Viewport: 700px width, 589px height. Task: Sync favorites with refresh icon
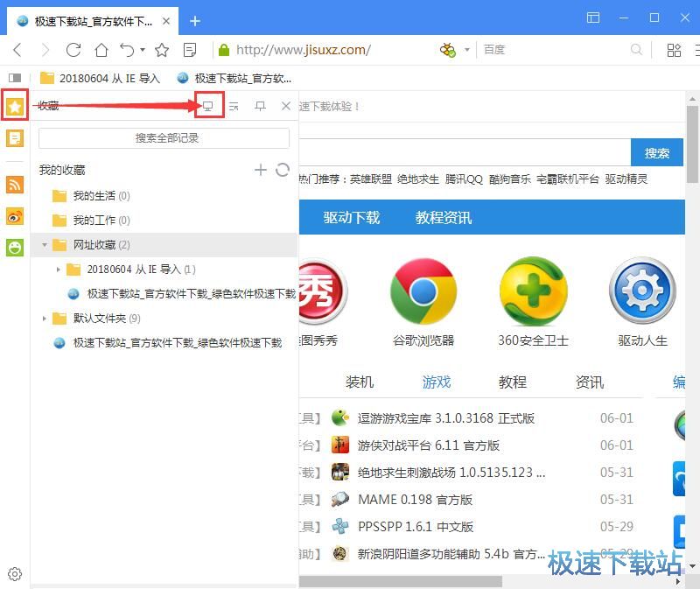pyautogui.click(x=282, y=170)
